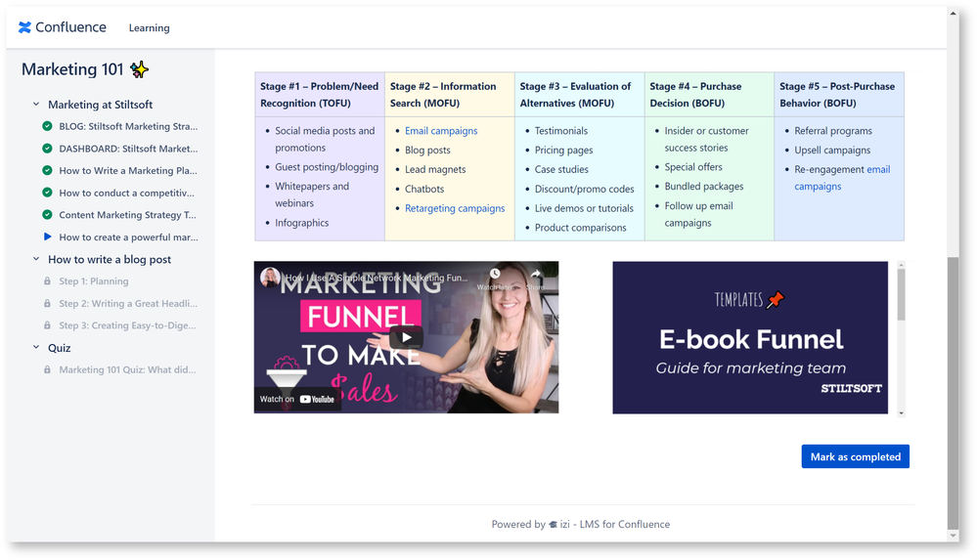Collapse the Marketing at Stiltsoft section
This screenshot has width=977, height=560.
36,104
